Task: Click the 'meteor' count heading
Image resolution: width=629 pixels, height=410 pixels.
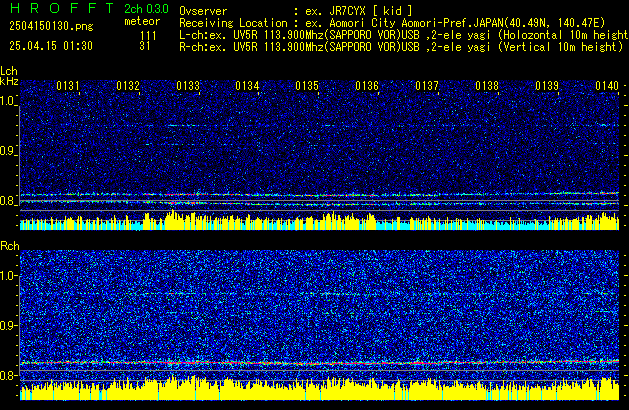Action: (142, 21)
